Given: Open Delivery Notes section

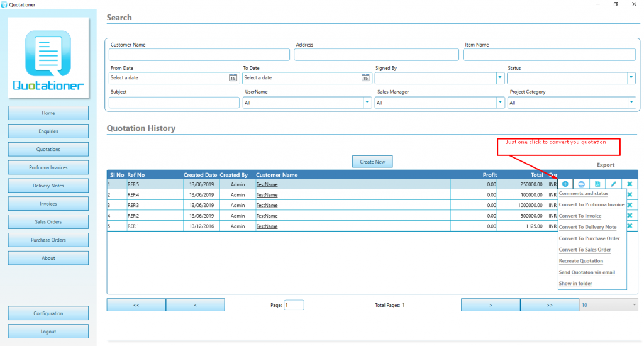Looking at the screenshot, I should coord(48,186).
